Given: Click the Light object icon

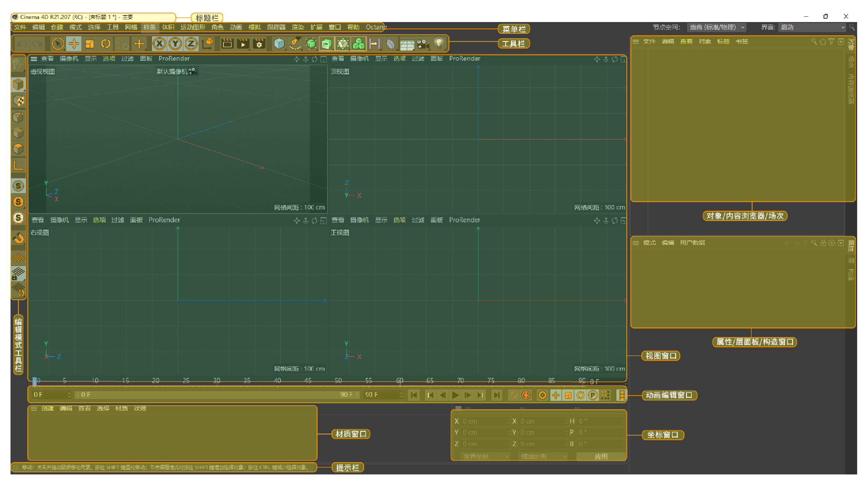Looking at the screenshot, I should (439, 44).
